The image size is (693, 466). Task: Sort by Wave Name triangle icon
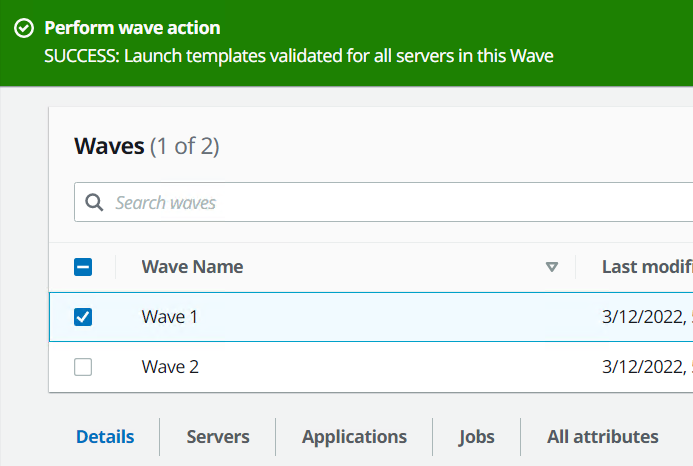pos(552,267)
